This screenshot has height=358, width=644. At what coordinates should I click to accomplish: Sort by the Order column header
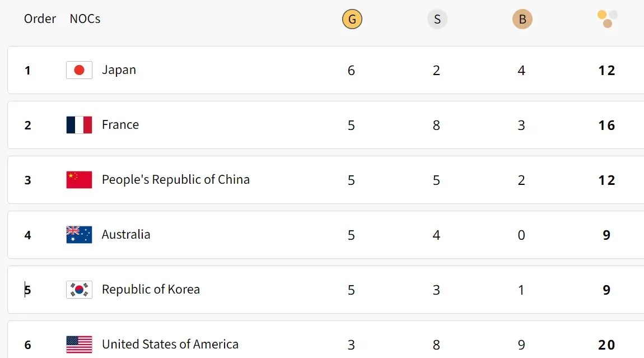click(x=40, y=19)
